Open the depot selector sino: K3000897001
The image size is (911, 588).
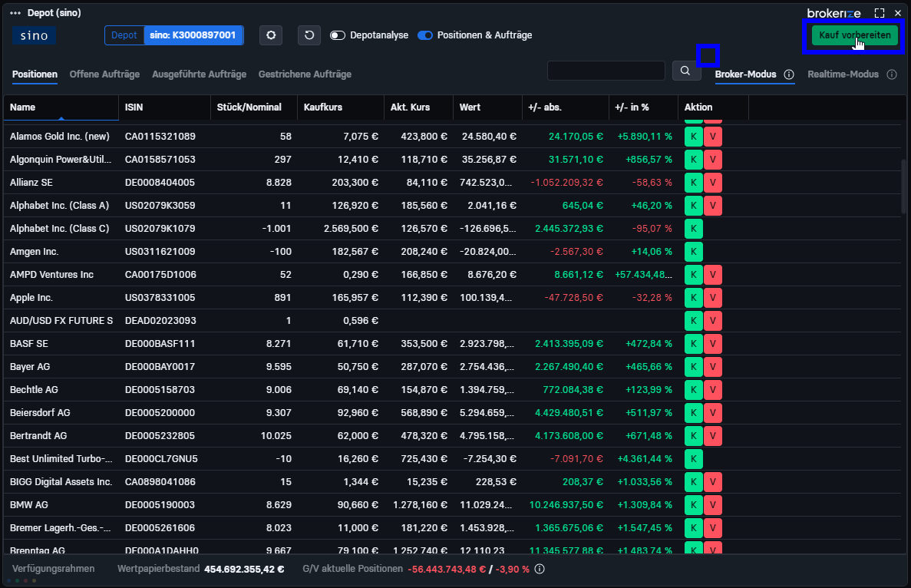193,35
